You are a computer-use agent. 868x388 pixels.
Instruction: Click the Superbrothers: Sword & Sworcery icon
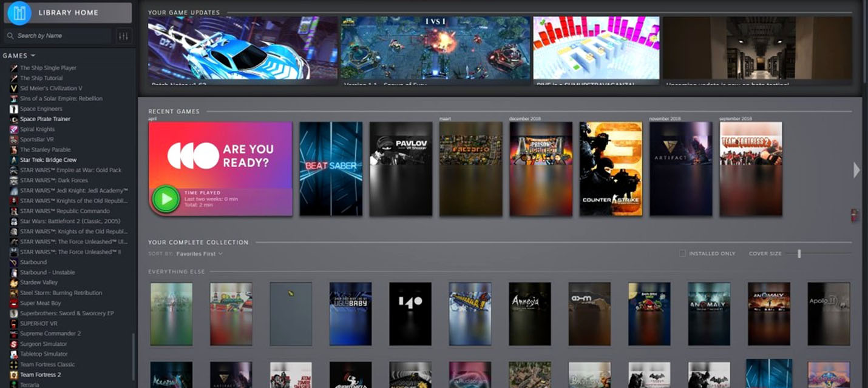tap(14, 313)
